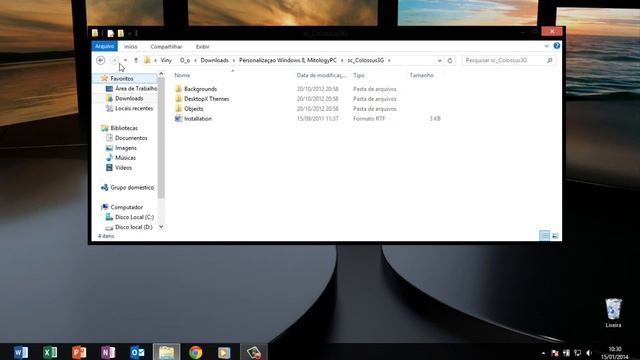640x360 pixels.
Task: Click the address bar folder icon
Action: coord(147,60)
